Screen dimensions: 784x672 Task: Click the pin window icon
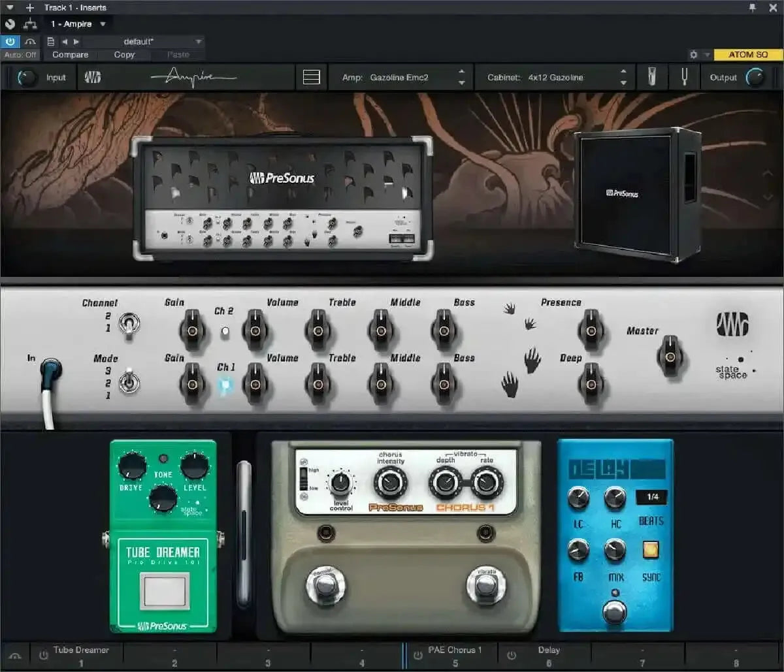click(753, 7)
